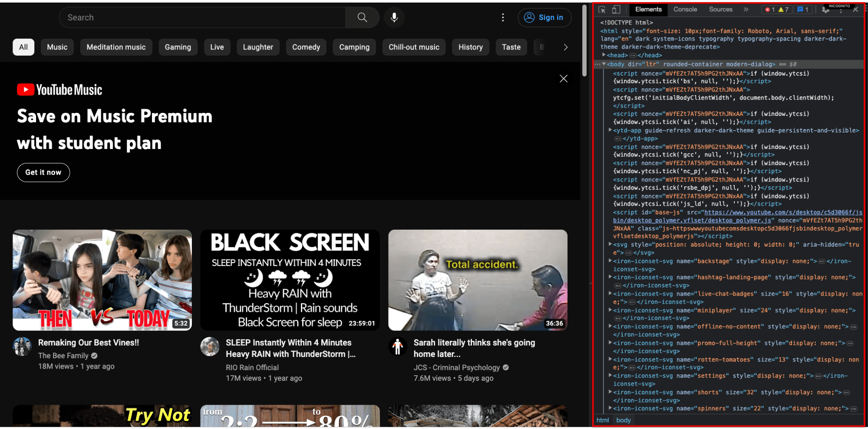Select the Meditation music chip

pyautogui.click(x=116, y=47)
